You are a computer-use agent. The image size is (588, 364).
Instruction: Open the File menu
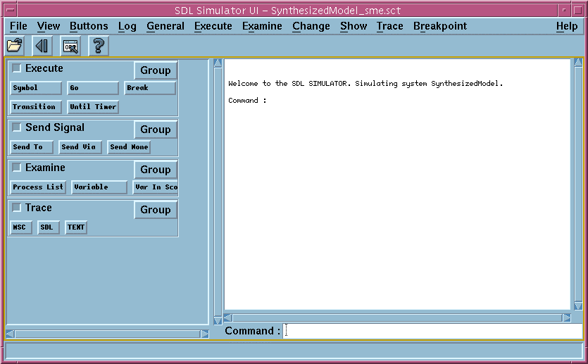[18, 26]
